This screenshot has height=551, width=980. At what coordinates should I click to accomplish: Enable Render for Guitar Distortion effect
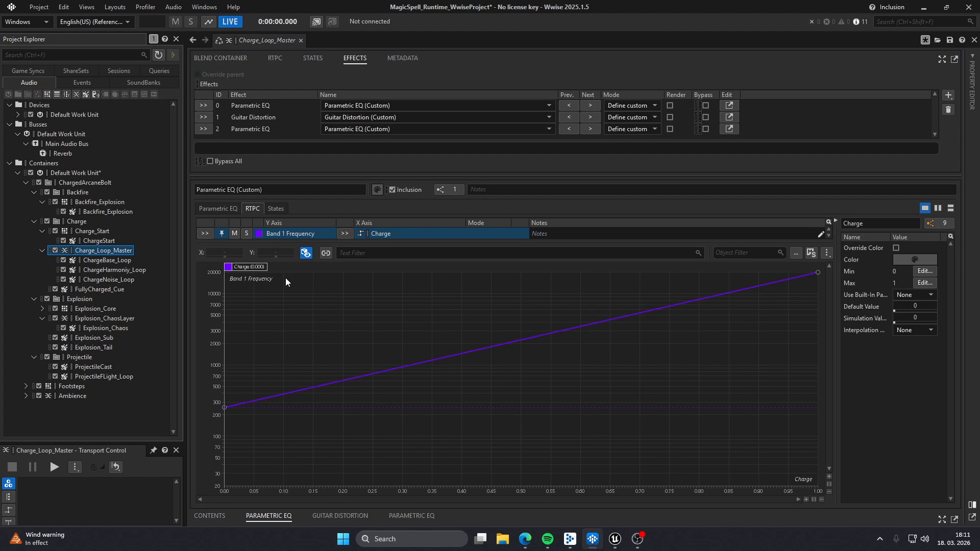(670, 117)
